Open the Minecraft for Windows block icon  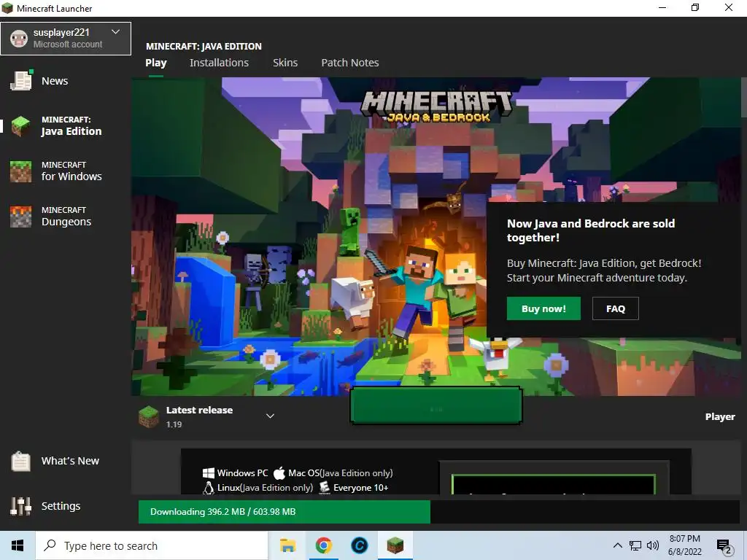tap(21, 171)
